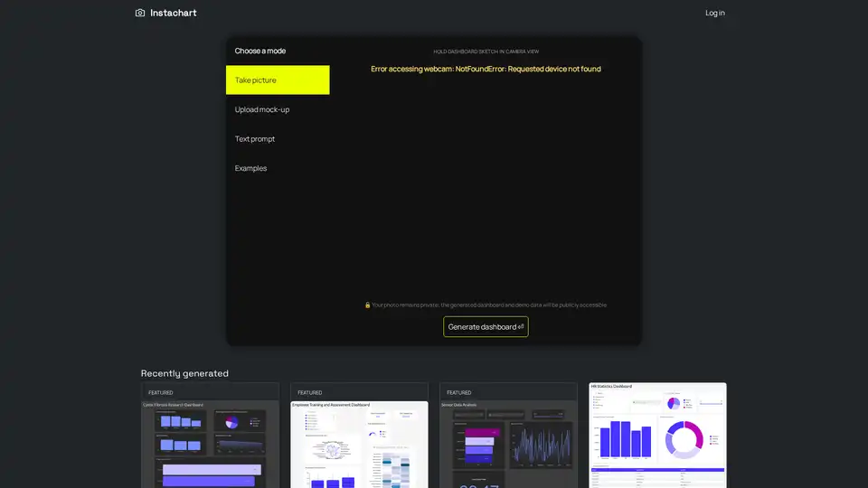This screenshot has width=868, height=488.
Task: Click the Recently generated heading
Action: [184, 373]
